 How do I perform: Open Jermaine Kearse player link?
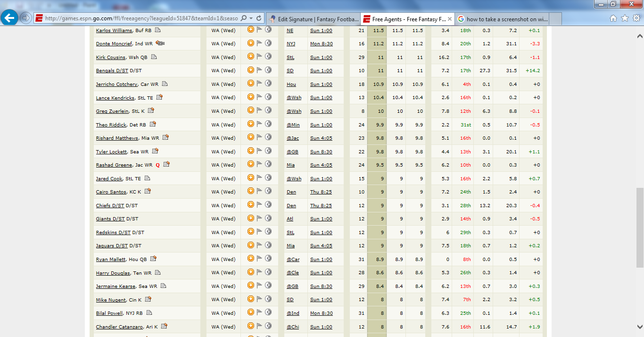[x=116, y=286]
